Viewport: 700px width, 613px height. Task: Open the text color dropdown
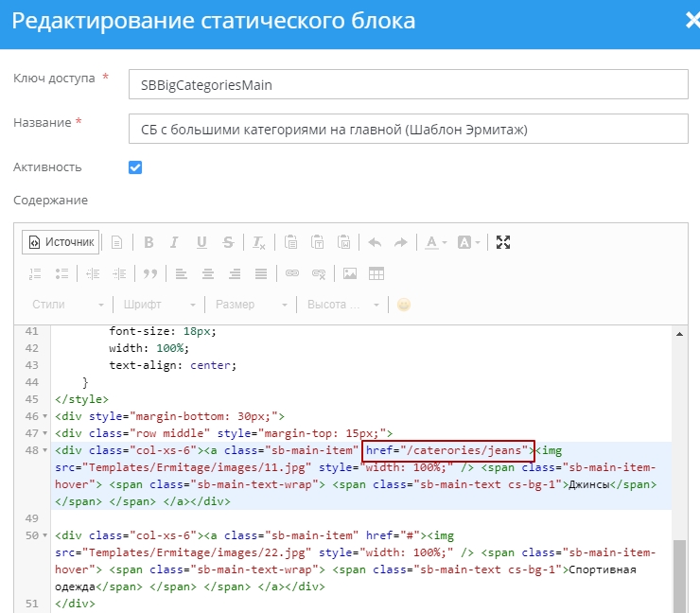tap(436, 242)
